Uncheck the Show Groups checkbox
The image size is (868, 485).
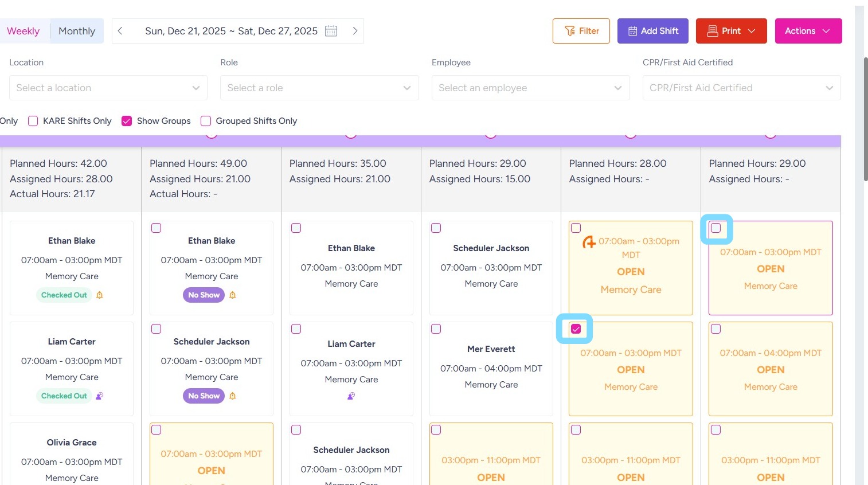(x=127, y=121)
